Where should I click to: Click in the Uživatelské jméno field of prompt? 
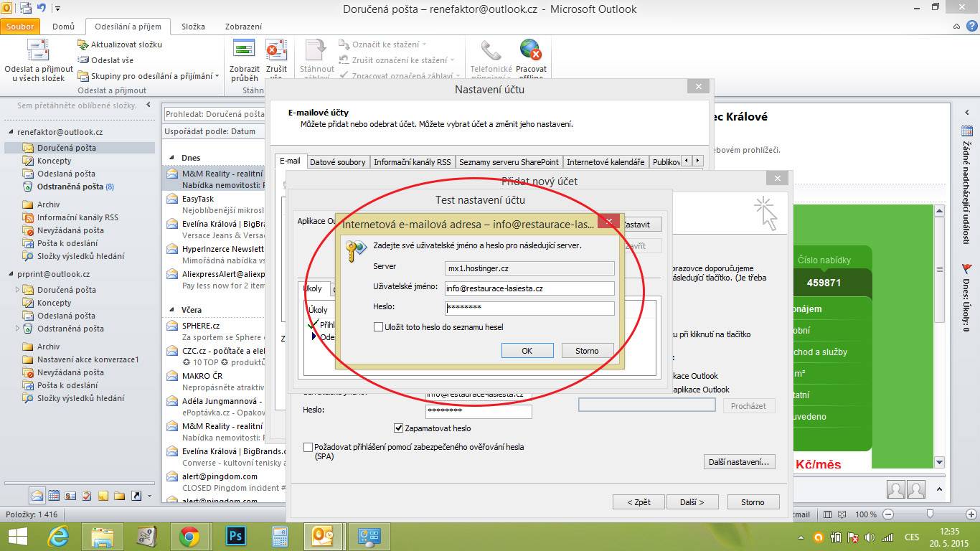(x=529, y=288)
